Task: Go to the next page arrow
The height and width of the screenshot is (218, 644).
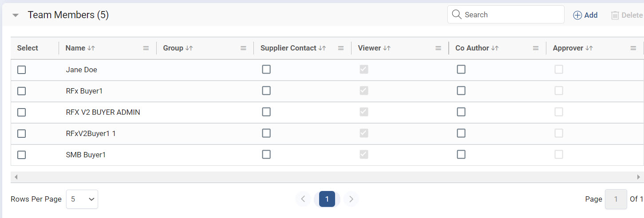Action: [351, 199]
